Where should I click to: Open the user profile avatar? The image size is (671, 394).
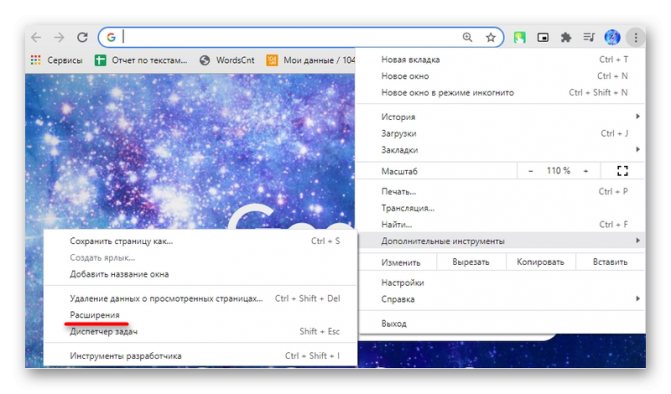[x=612, y=38]
